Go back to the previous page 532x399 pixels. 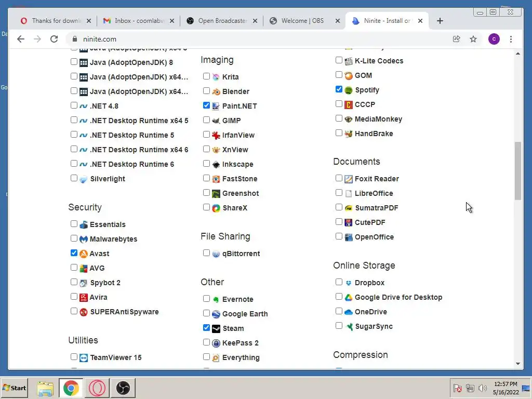pyautogui.click(x=21, y=39)
